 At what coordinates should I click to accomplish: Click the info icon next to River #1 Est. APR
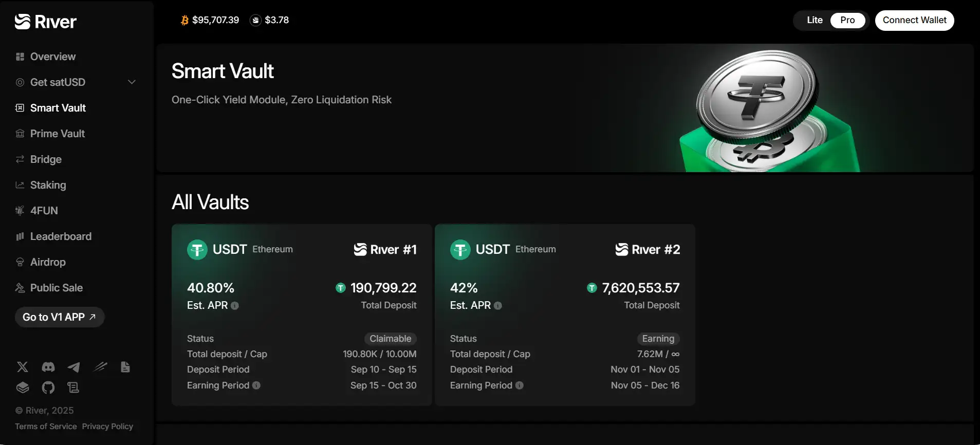[235, 306]
